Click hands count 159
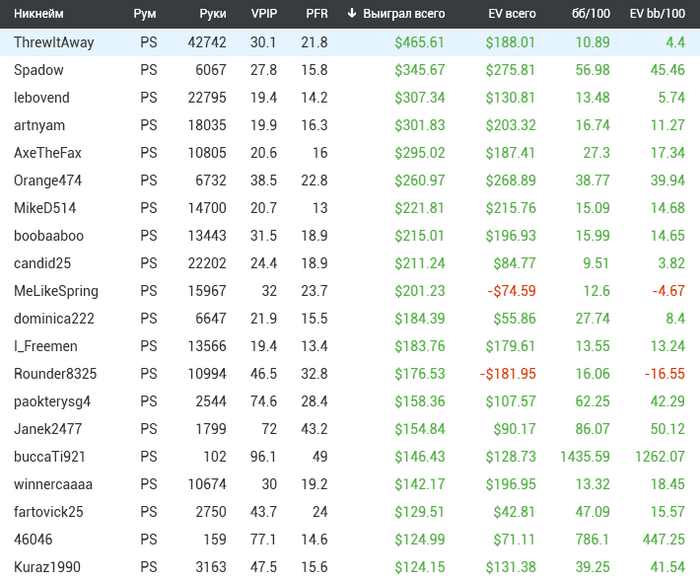The image size is (700, 579). pos(215,540)
